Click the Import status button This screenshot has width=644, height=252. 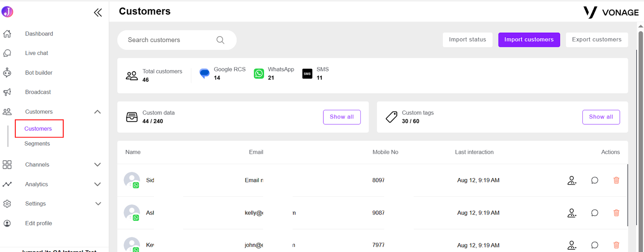(468, 40)
